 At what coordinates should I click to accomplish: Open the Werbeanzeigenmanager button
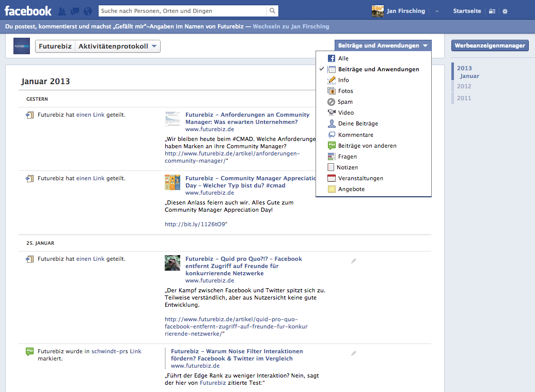coord(490,45)
